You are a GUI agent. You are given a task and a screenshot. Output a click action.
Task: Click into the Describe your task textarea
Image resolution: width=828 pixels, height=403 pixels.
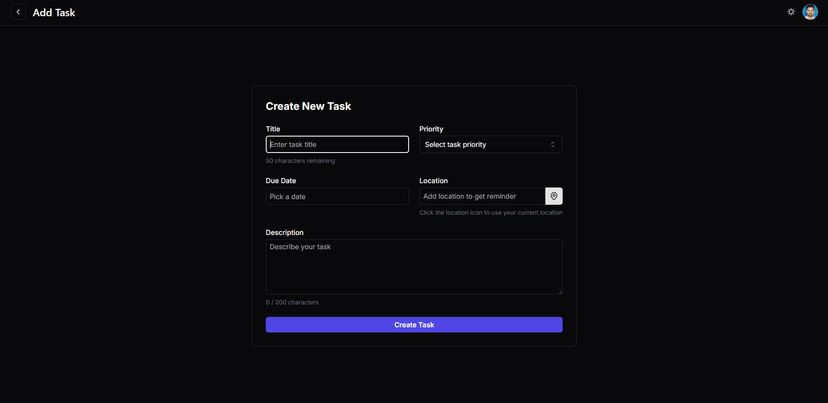(414, 267)
